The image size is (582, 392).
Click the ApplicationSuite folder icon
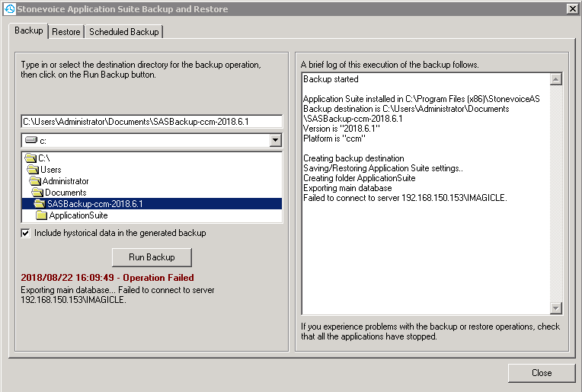tap(42, 215)
